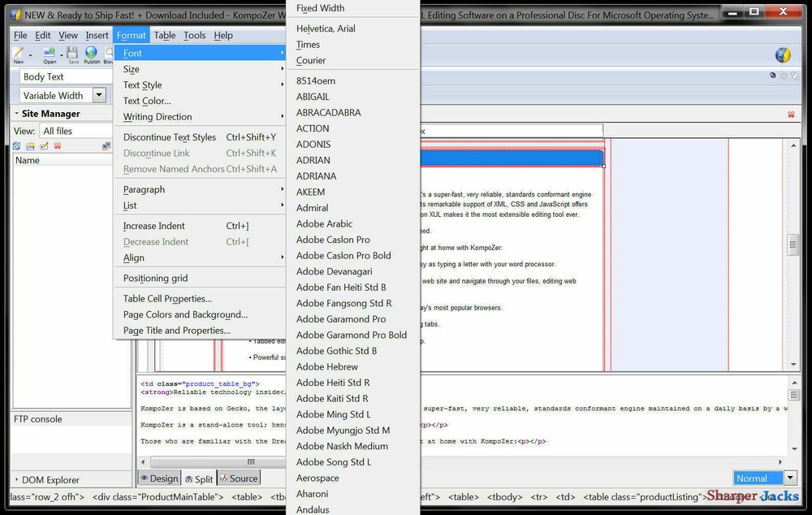Switch to the Source editing tab
This screenshot has width=812, height=515.
(239, 478)
